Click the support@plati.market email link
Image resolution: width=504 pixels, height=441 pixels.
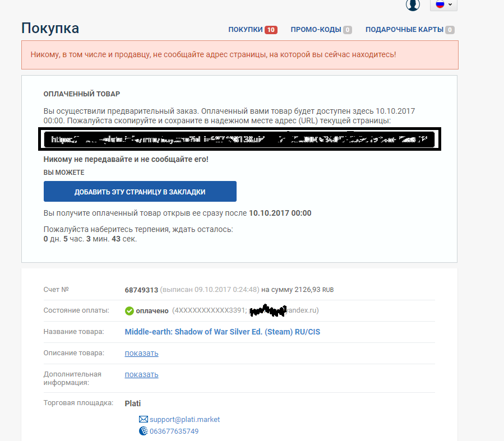[185, 420]
